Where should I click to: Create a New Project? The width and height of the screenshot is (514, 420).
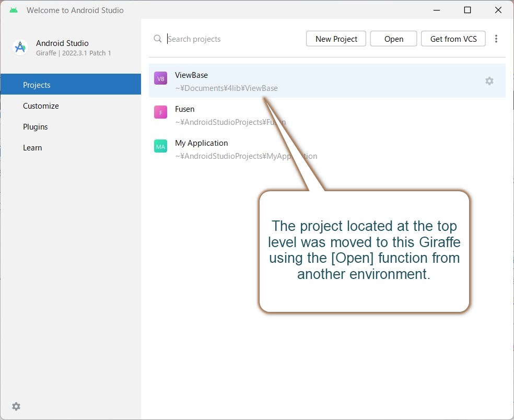coord(336,39)
